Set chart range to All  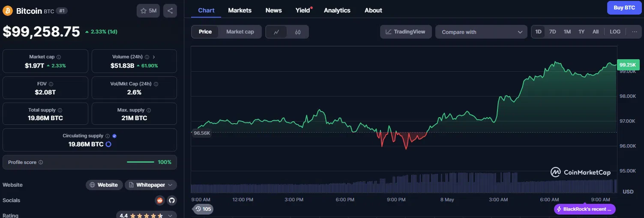[596, 32]
